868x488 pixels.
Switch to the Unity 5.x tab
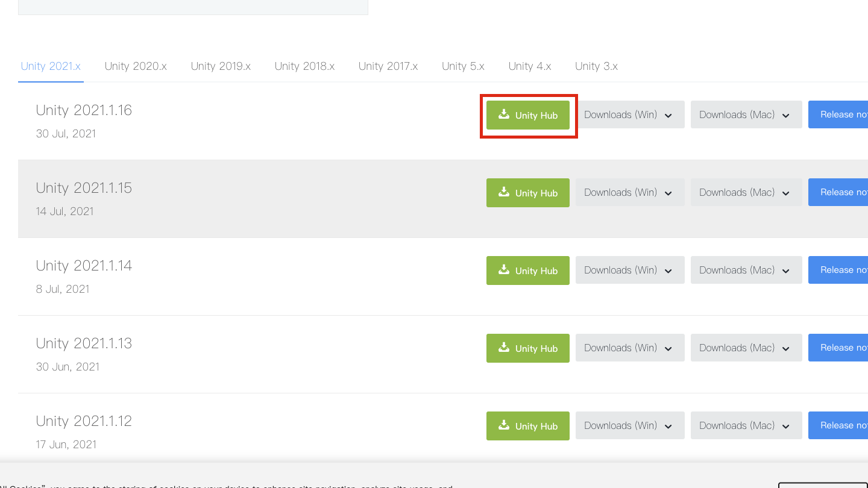point(463,66)
